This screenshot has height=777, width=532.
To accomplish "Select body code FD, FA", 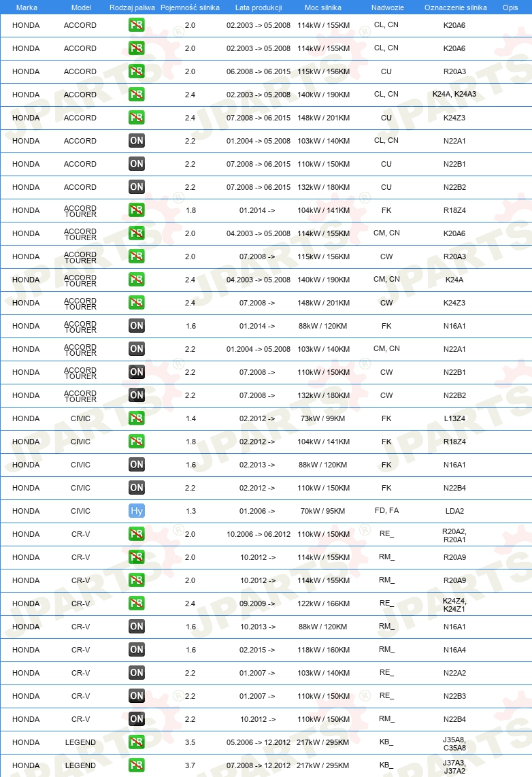I will click(386, 510).
